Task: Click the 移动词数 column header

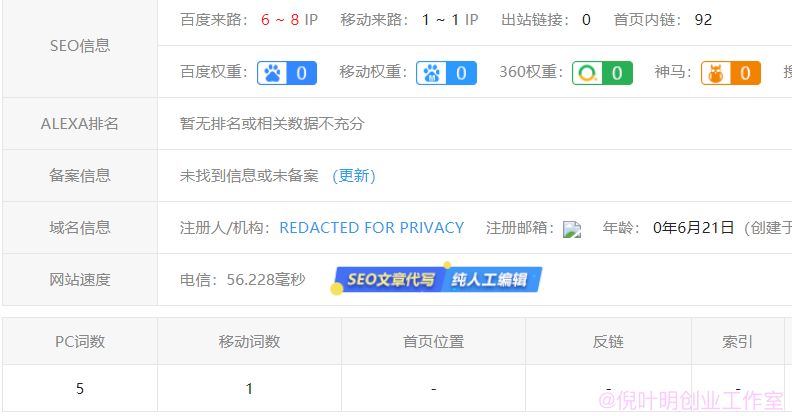Action: 250,341
